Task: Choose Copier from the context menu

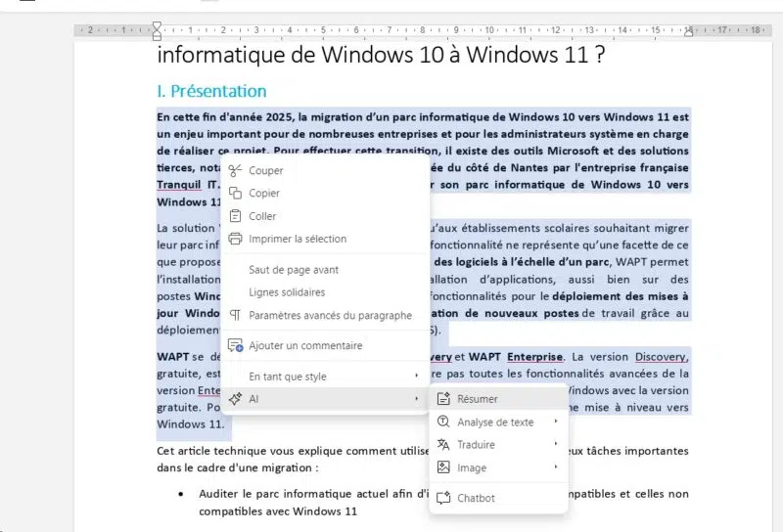Action: point(325,193)
